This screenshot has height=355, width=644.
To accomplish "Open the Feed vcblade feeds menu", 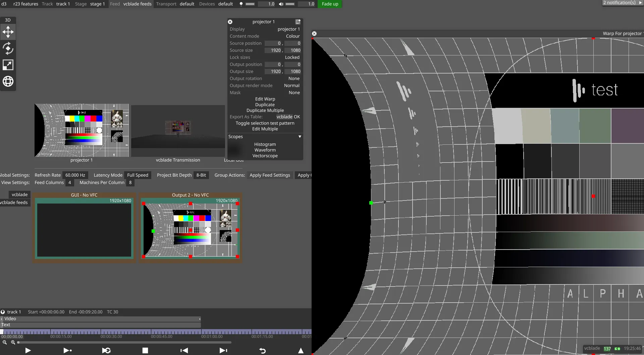I will (x=137, y=4).
